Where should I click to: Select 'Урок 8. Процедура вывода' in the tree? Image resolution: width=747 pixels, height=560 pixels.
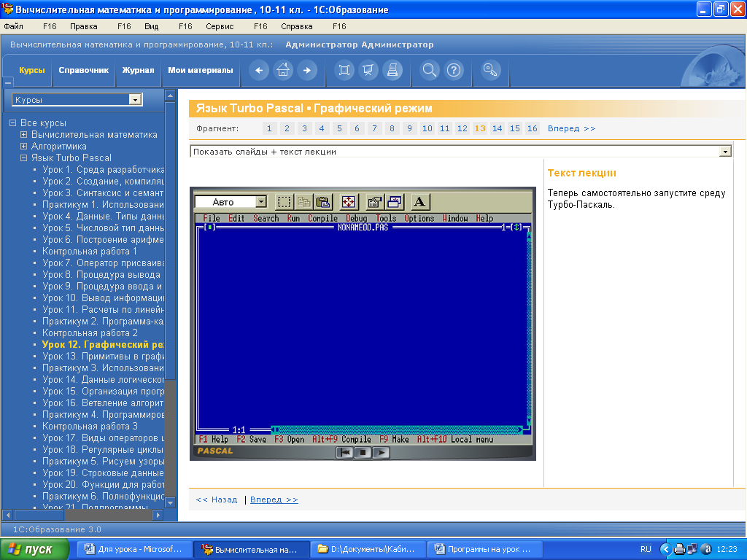(101, 274)
